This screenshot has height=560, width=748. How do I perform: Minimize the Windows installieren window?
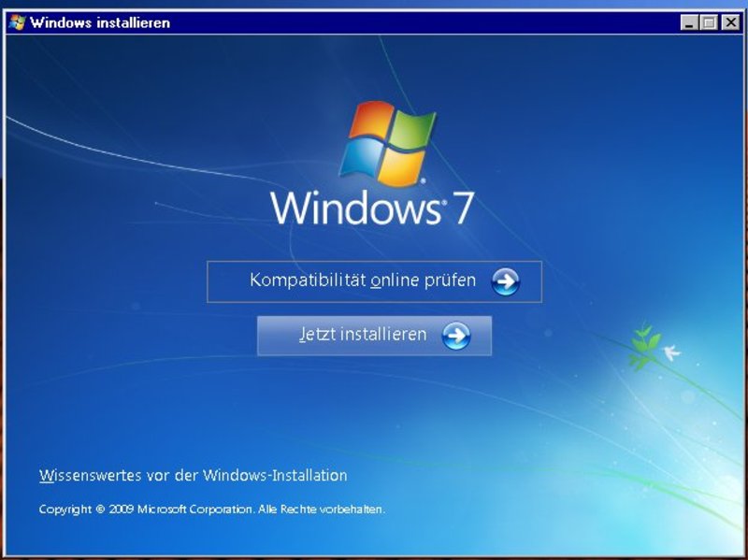click(689, 22)
